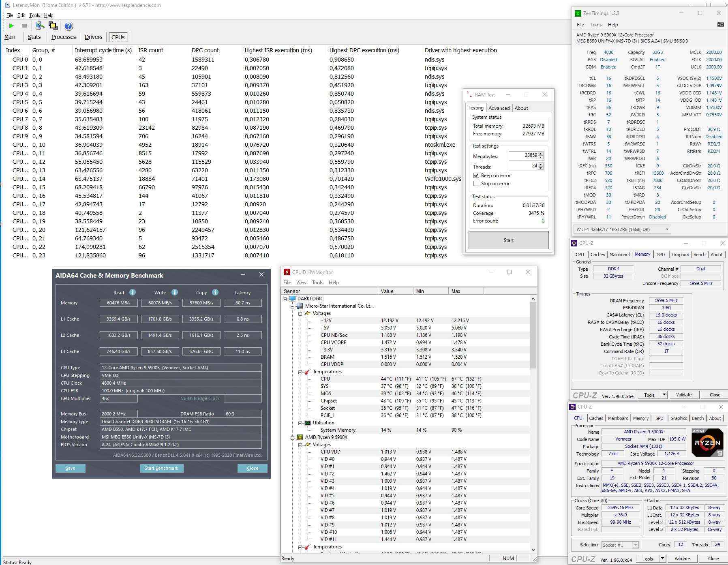Screen dimensions: 728x565
Task: Click the info icon beside Read column
Action: (133, 292)
